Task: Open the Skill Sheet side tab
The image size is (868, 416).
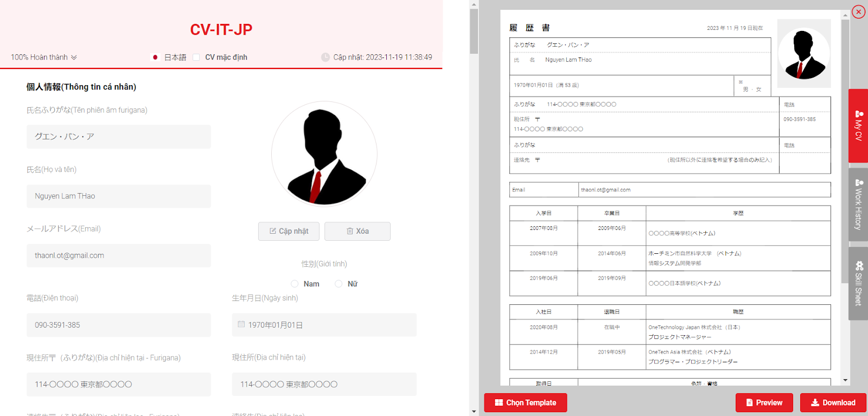Action: (858, 283)
